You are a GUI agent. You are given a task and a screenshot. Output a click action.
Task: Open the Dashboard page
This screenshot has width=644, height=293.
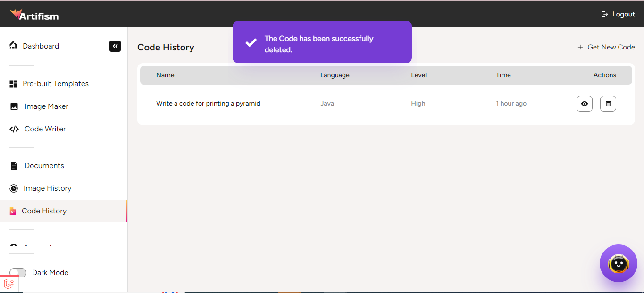tap(41, 46)
